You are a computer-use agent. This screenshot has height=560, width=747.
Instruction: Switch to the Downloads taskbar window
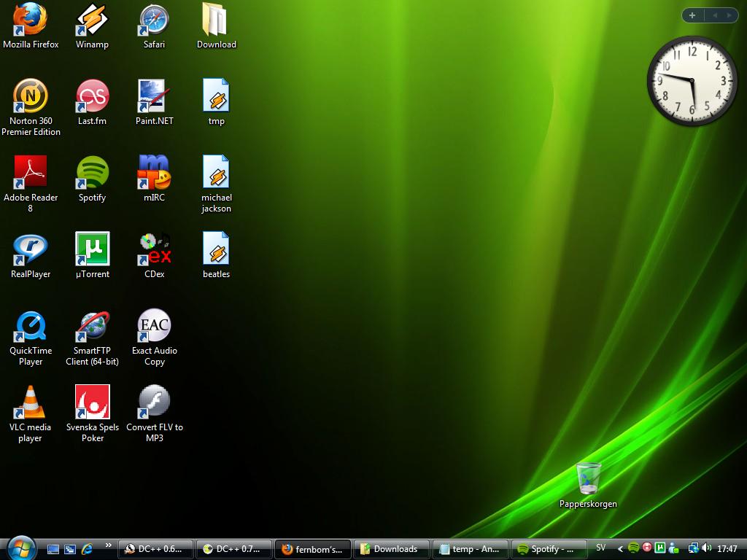392,549
